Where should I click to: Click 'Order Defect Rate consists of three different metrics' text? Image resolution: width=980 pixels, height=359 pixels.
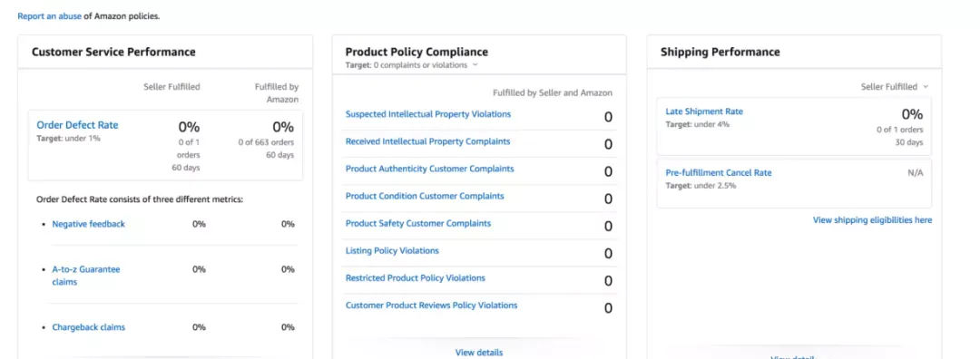pos(140,199)
